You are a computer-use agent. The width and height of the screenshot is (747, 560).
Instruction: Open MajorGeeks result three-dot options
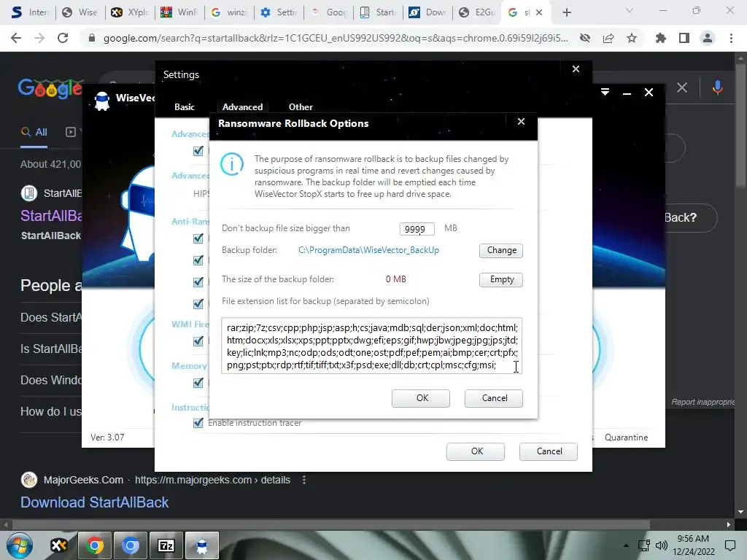click(304, 480)
